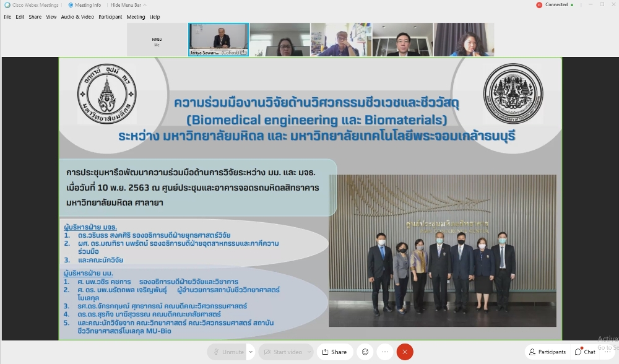This screenshot has width=619, height=364.
Task: Click the Meeting Info shield icon
Action: point(71,5)
